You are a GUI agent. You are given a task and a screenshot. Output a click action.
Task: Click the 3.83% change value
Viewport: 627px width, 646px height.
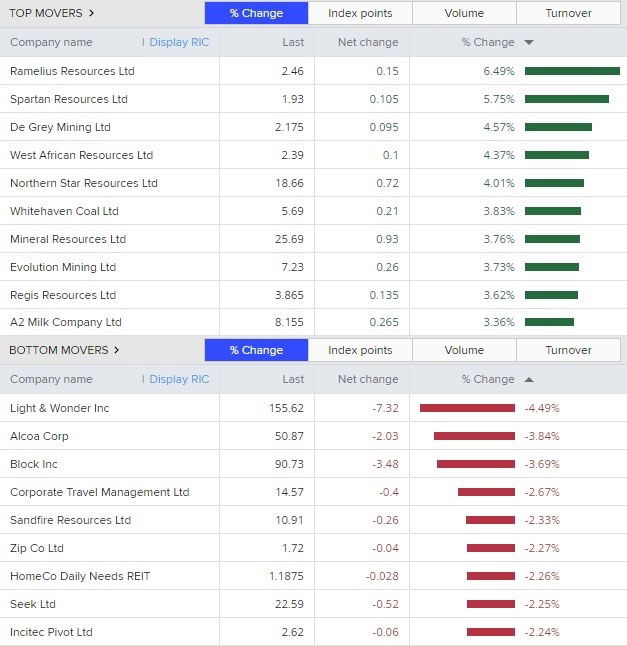[499, 211]
